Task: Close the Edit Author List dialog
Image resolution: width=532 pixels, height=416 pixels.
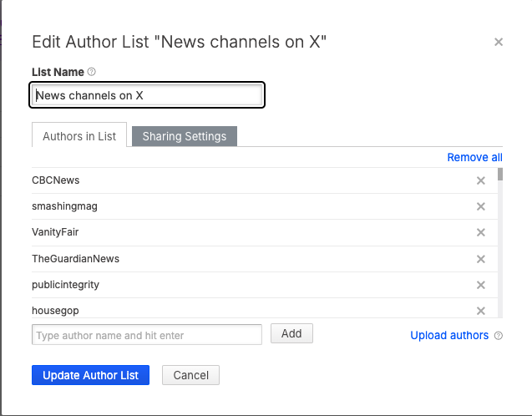Action: [x=499, y=42]
